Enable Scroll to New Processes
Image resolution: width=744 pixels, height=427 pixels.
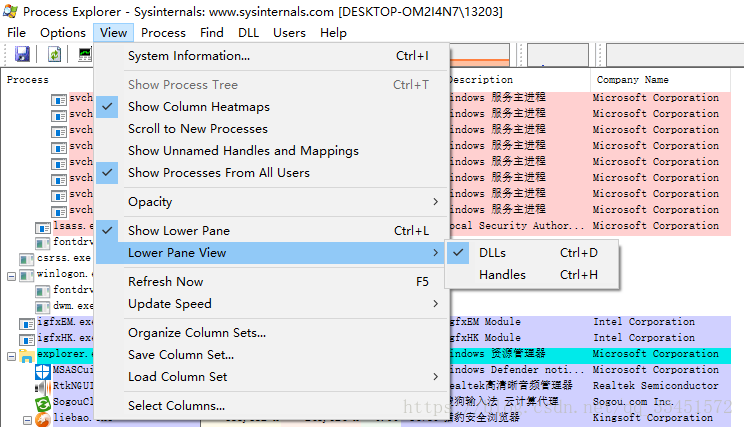tap(272, 129)
